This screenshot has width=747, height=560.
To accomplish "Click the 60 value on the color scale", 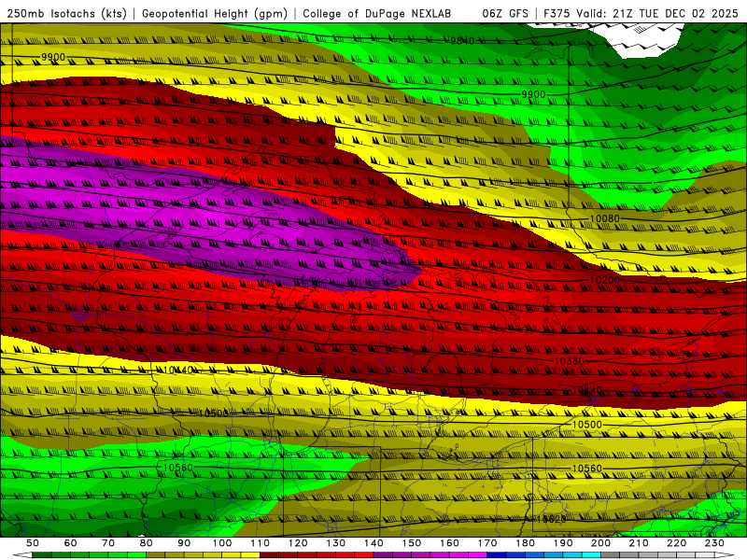I will click(x=71, y=543).
